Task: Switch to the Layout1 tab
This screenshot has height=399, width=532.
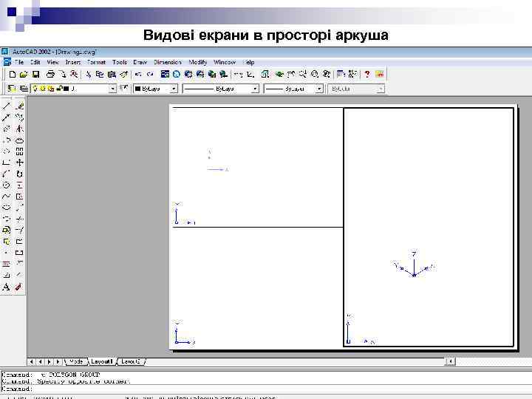Action: click(101, 361)
